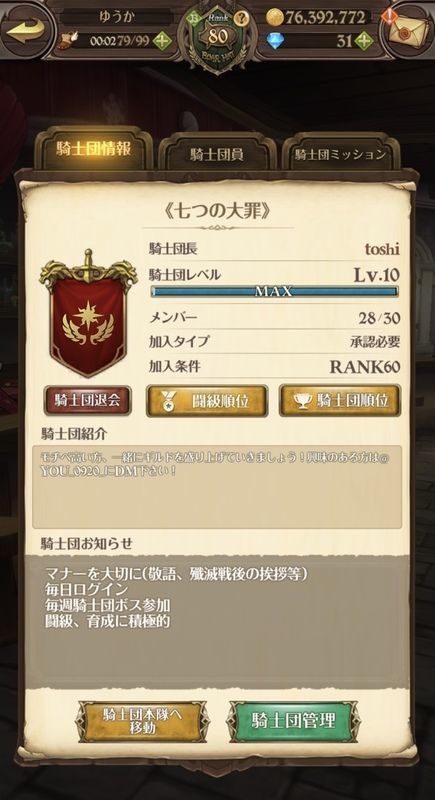The height and width of the screenshot is (800, 435).
Task: Open the mail envelope icon
Action: pos(410,31)
